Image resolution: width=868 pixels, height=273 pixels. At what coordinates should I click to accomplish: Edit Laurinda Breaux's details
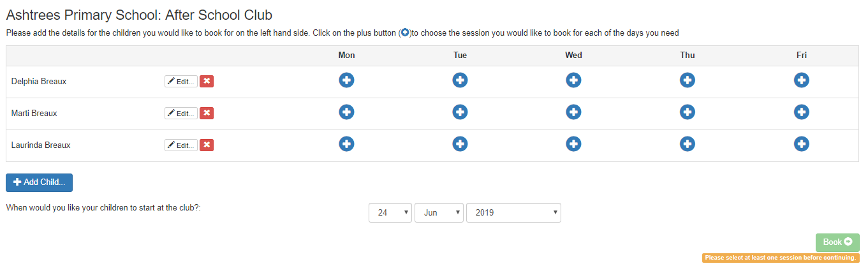tap(181, 145)
